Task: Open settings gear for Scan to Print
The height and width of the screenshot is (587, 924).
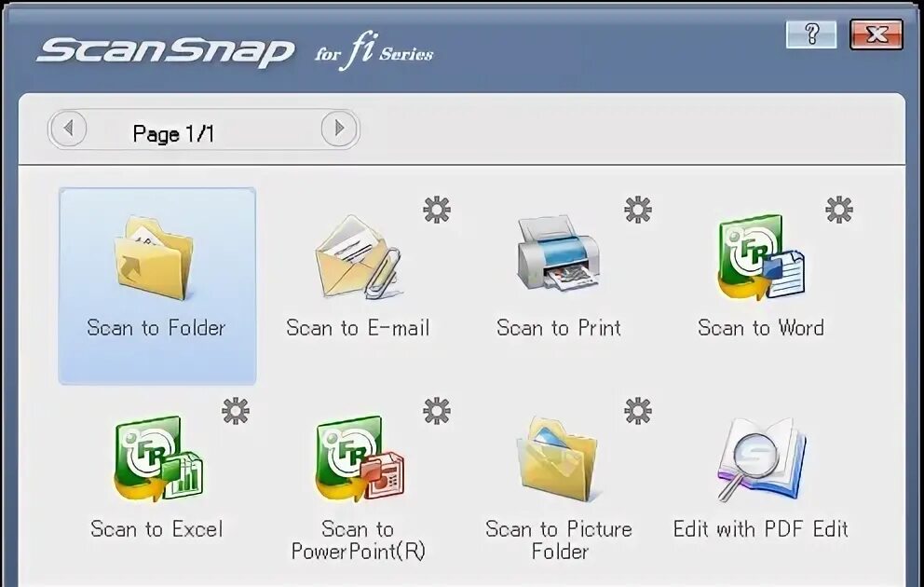Action: point(638,210)
